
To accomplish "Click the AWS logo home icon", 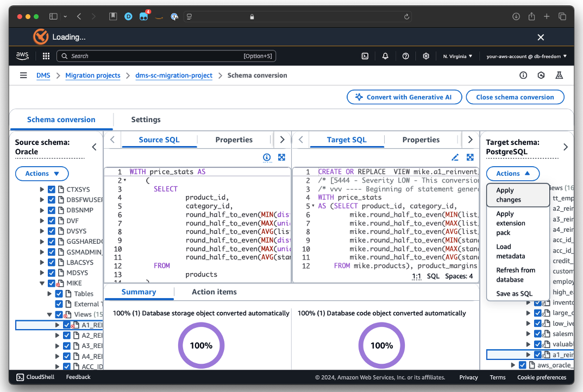I will 22,56.
